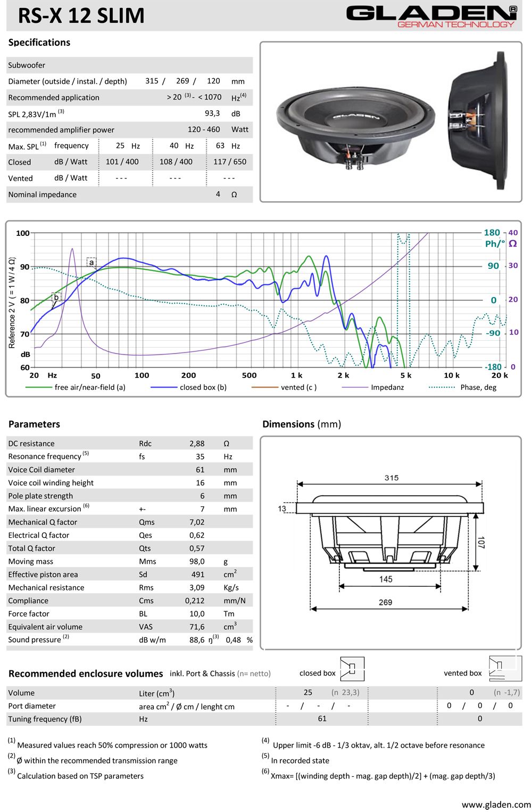Viewport: 532px width, 812px height.
Task: Click the 'Nominal impedance' row label
Action: pos(43,195)
